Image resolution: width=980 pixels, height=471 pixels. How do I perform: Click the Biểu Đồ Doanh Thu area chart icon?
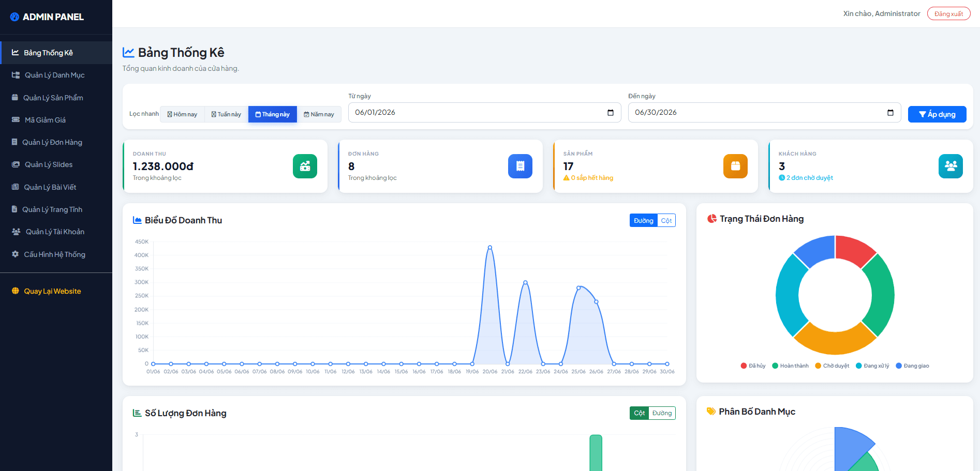tap(137, 220)
